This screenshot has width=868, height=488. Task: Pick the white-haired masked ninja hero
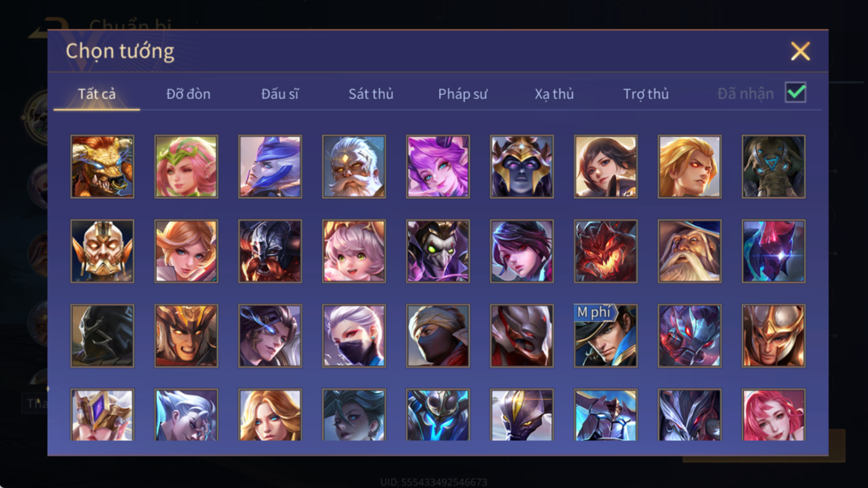pos(354,335)
